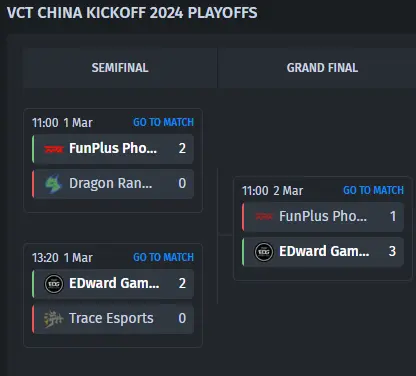Open GO TO MATCH for the grand final
Viewport: 416px width, 376px height.
point(373,190)
